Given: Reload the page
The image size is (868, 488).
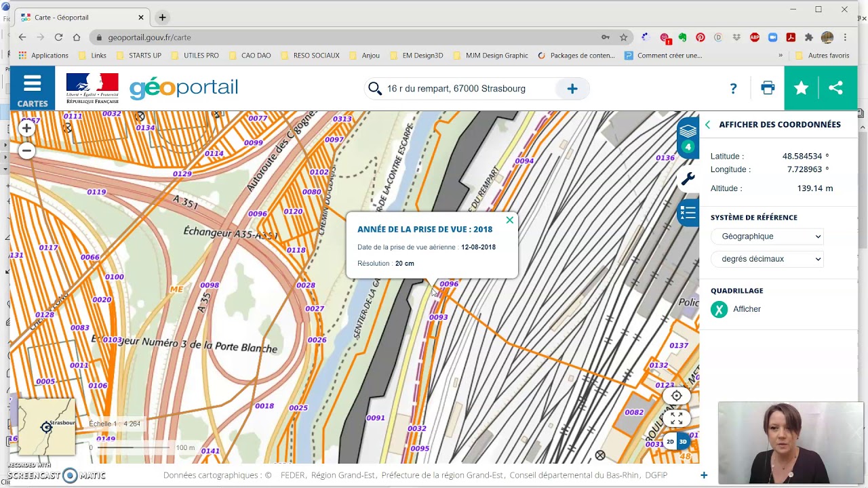Looking at the screenshot, I should pyautogui.click(x=58, y=37).
